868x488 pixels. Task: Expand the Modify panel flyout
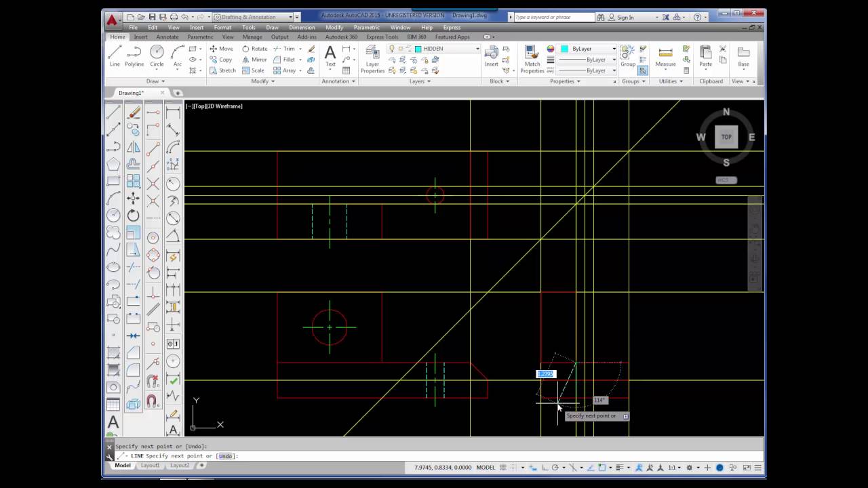click(x=263, y=81)
